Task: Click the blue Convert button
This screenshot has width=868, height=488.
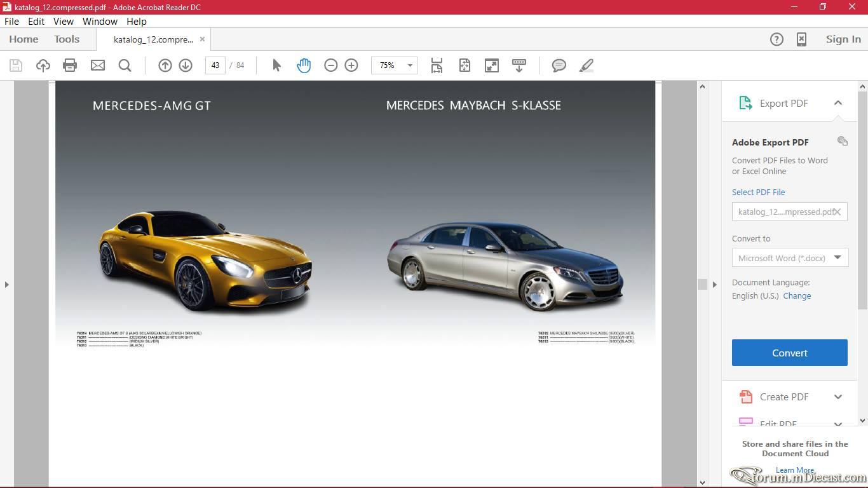Action: pos(790,353)
